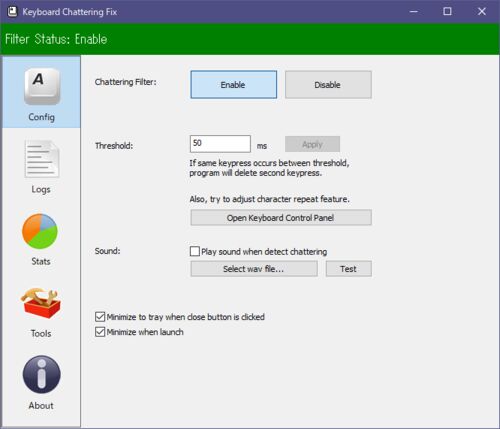Image resolution: width=500 pixels, height=429 pixels.
Task: Toggle Play sound when detect chattering
Action: coord(195,251)
